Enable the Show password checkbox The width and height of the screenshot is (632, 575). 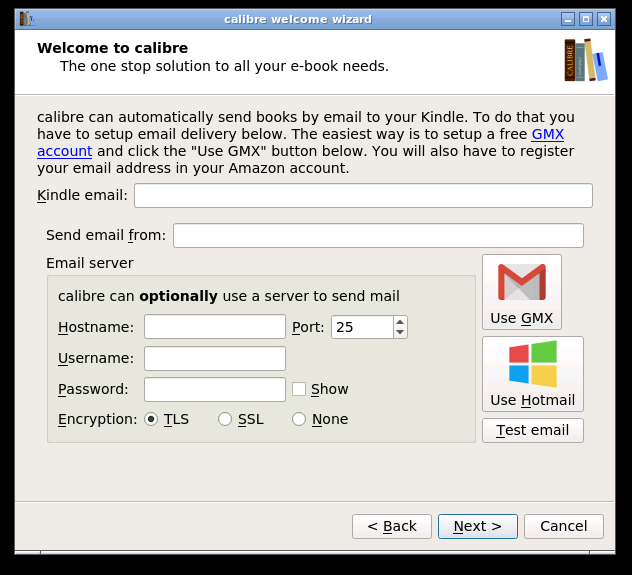point(299,389)
